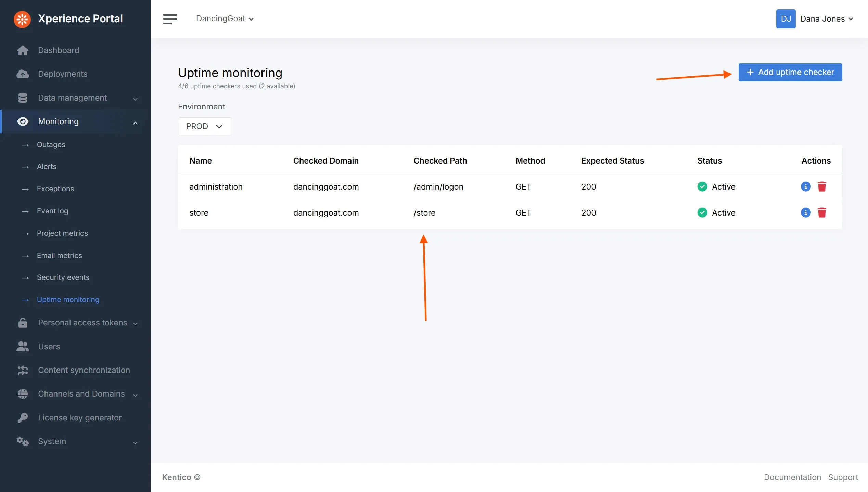
Task: Click the DJ user avatar
Action: (x=786, y=19)
